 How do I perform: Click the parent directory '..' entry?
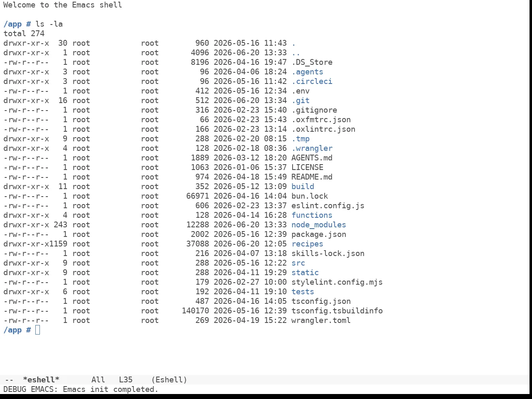(x=296, y=53)
